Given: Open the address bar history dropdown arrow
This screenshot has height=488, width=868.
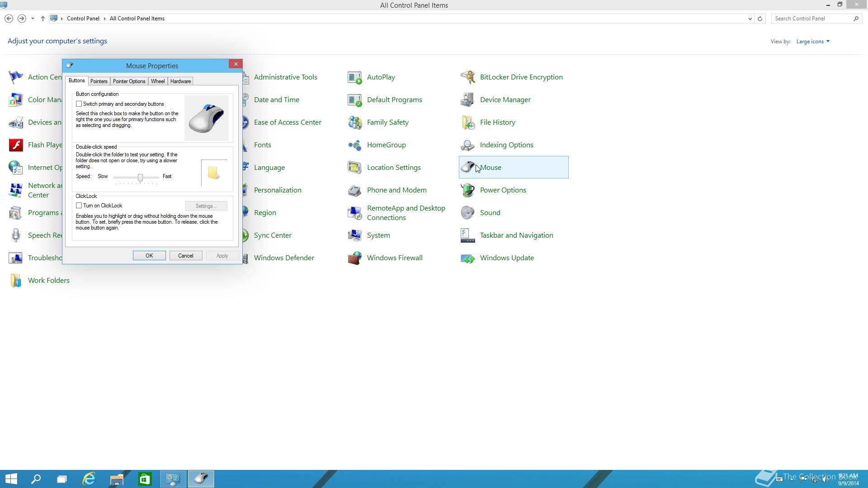Looking at the screenshot, I should coord(750,19).
